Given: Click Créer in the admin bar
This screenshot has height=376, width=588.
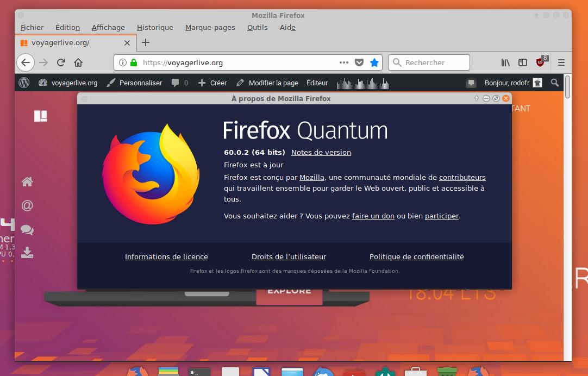Looking at the screenshot, I should [x=212, y=83].
